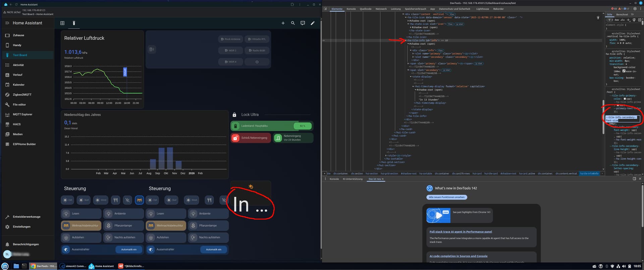This screenshot has height=270, width=644.
Task: Open the Assist chat icon
Action: (x=303, y=23)
